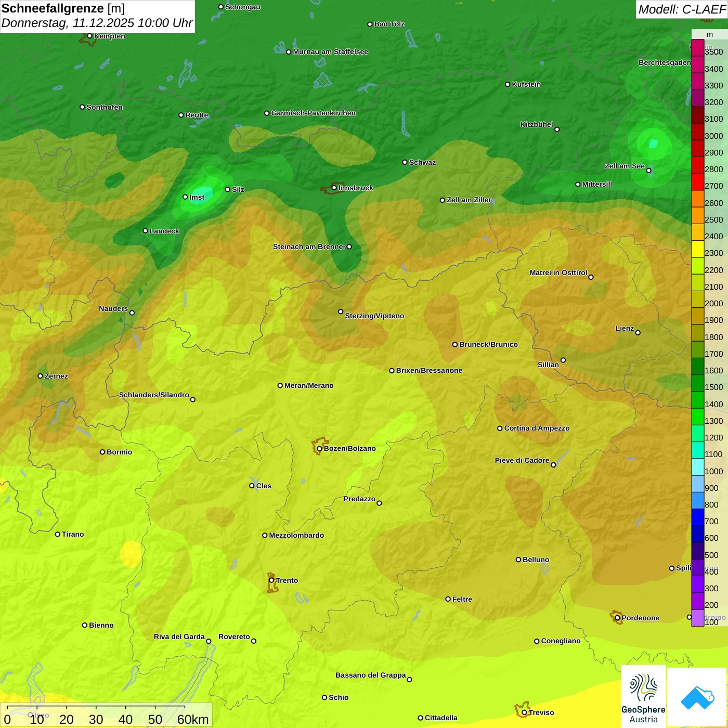Click the Treviso city marker
The image size is (728, 728).
pos(524,712)
